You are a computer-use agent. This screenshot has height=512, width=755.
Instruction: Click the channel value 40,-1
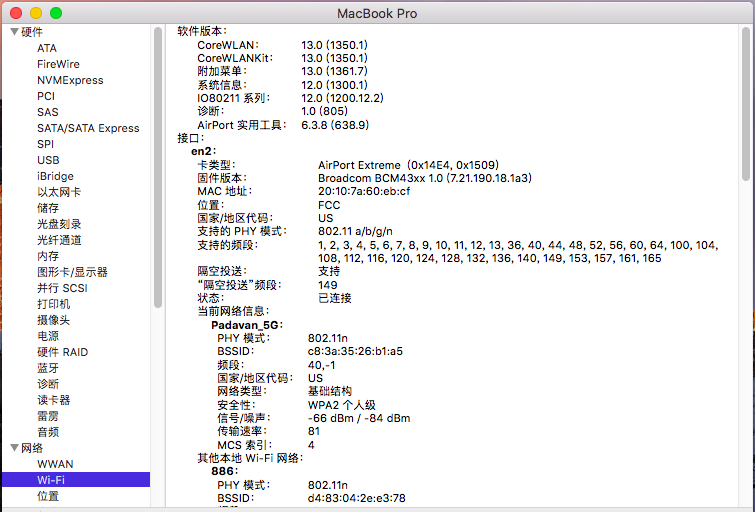point(322,365)
